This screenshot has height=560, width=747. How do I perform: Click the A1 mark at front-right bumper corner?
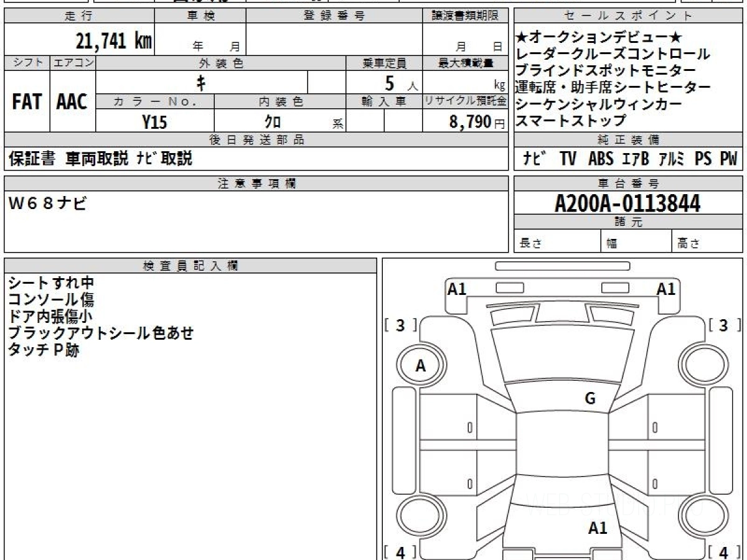pyautogui.click(x=666, y=289)
